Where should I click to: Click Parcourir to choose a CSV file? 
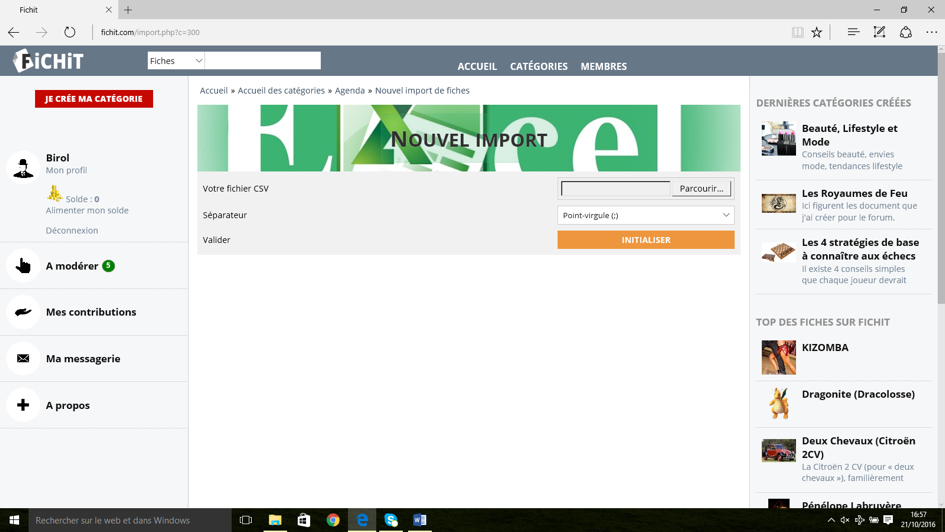point(701,188)
